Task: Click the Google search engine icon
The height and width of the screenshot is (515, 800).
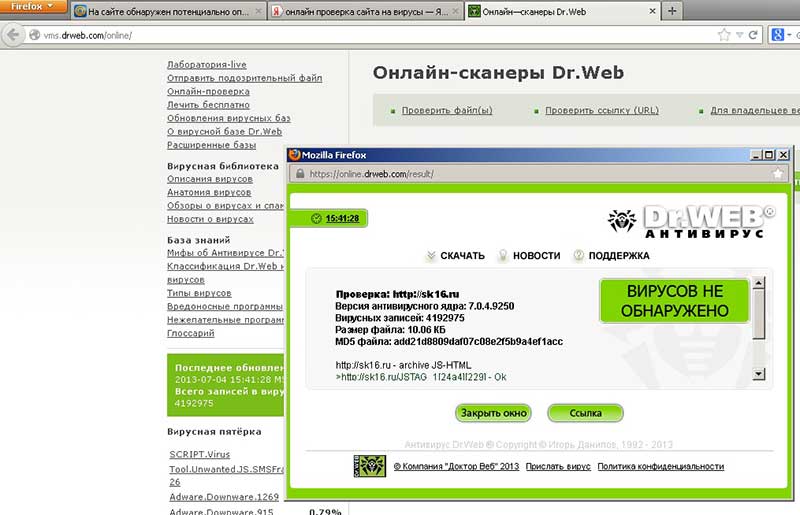Action: (777, 35)
